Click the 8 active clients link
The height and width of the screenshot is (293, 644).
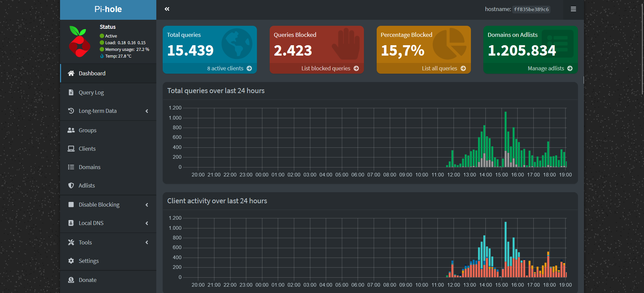tap(210, 68)
